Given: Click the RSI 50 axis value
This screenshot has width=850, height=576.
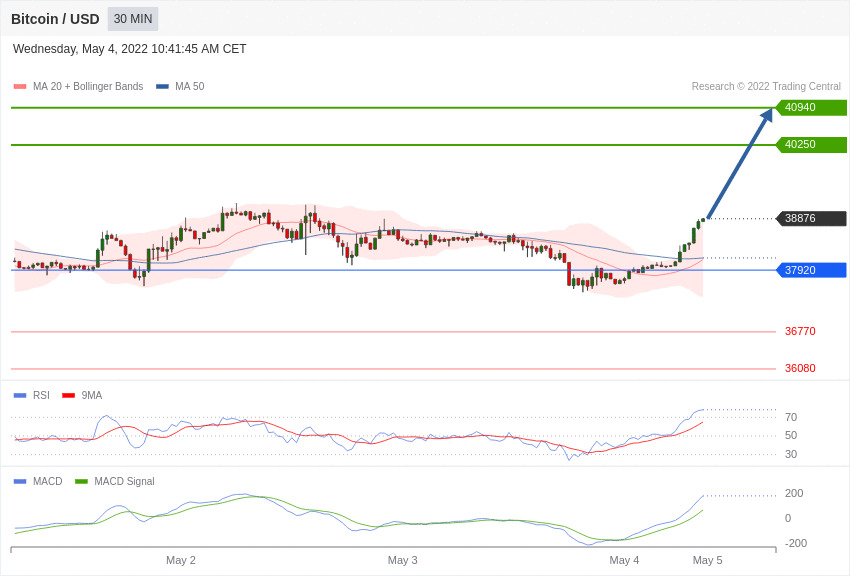Looking at the screenshot, I should click(791, 436).
